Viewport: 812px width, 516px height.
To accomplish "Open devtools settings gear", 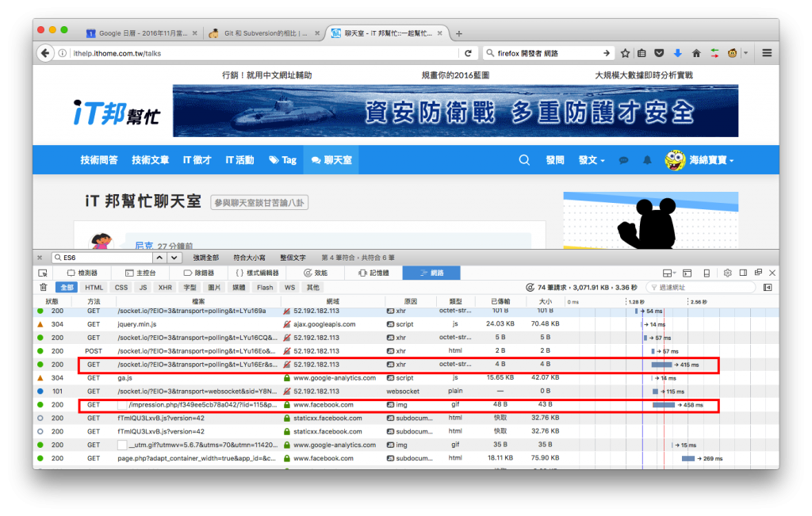I will pyautogui.click(x=728, y=273).
